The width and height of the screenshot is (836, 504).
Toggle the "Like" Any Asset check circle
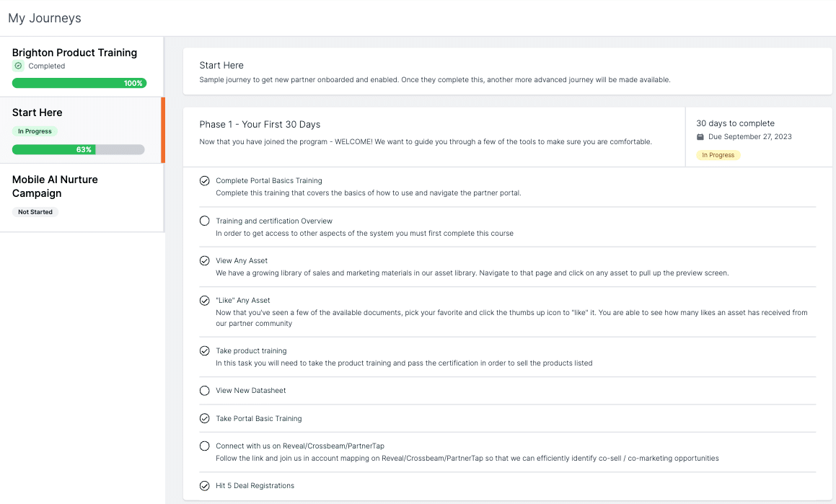(204, 301)
